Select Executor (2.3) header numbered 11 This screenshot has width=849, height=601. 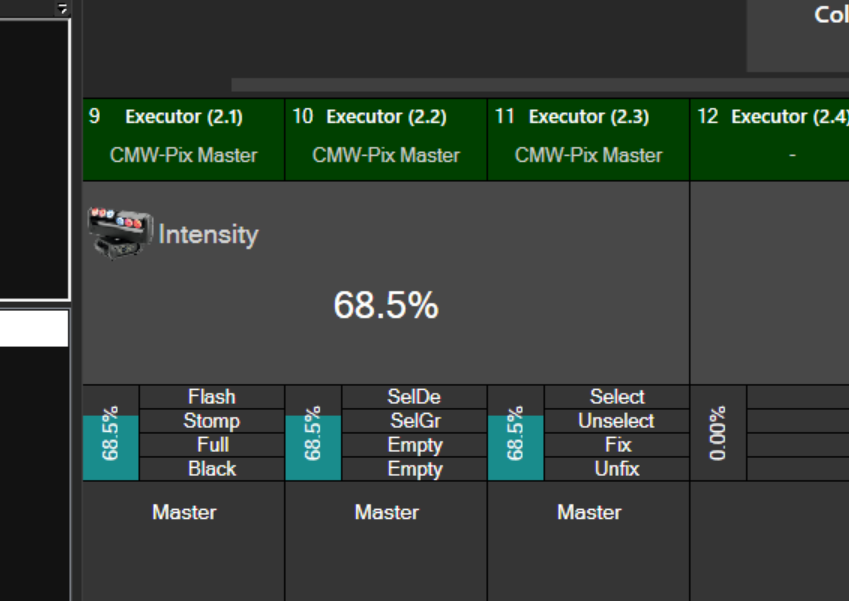click(x=588, y=138)
